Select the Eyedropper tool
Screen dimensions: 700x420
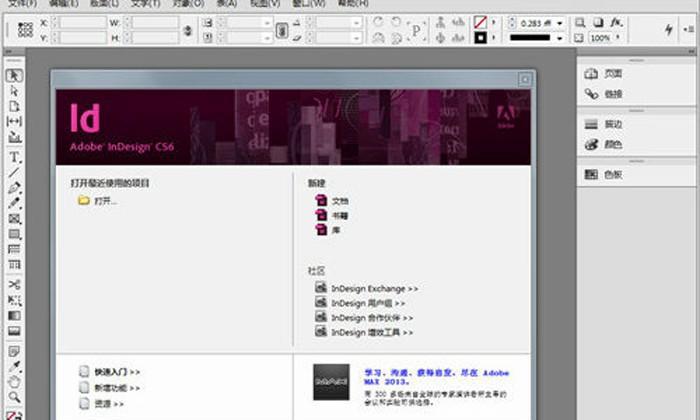[x=14, y=366]
